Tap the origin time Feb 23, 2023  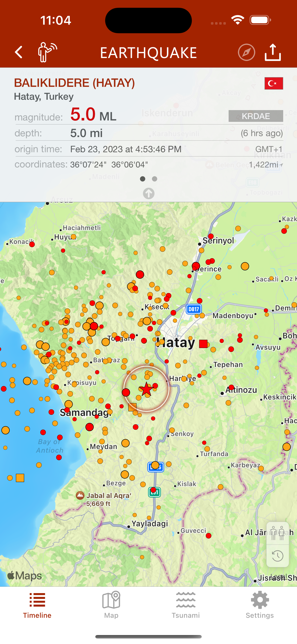(126, 149)
